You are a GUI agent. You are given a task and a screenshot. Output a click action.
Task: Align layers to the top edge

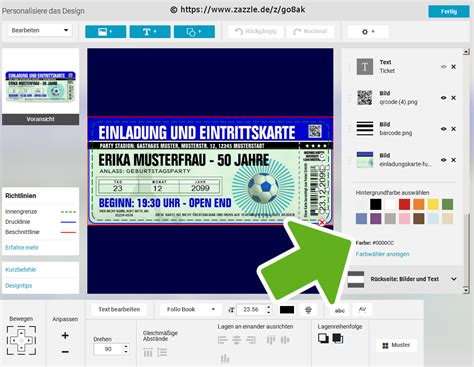[271, 340]
